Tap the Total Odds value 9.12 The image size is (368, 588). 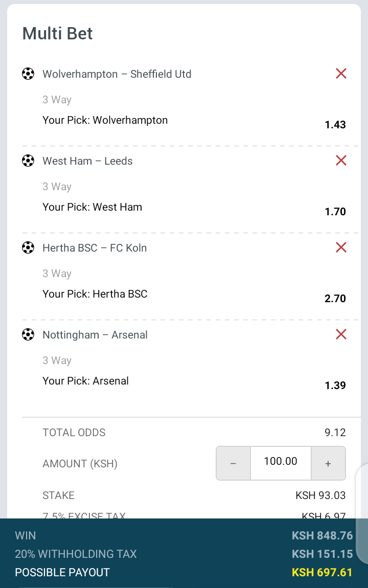(335, 433)
